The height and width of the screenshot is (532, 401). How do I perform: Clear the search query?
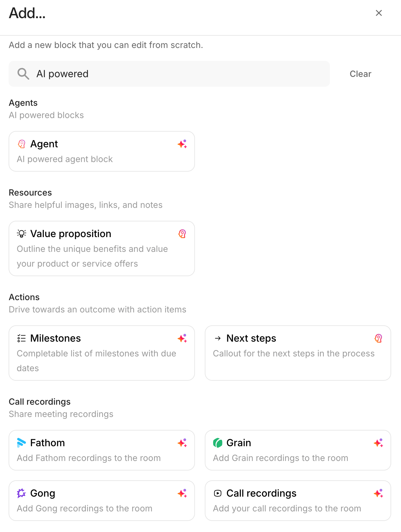360,74
